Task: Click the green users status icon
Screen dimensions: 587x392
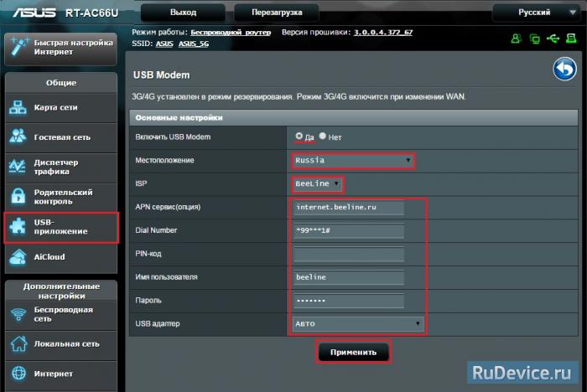Action: point(517,39)
